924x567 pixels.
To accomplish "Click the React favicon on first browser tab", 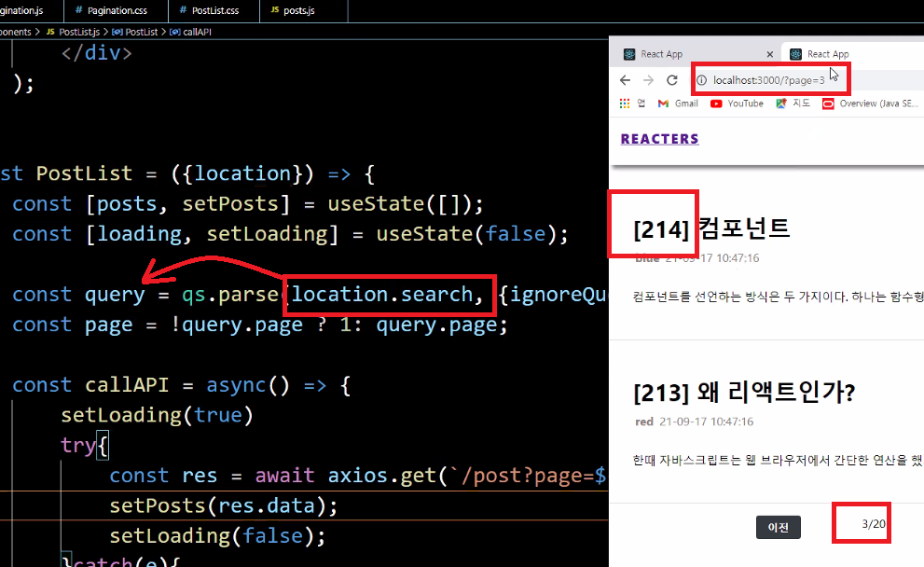I will coord(629,54).
